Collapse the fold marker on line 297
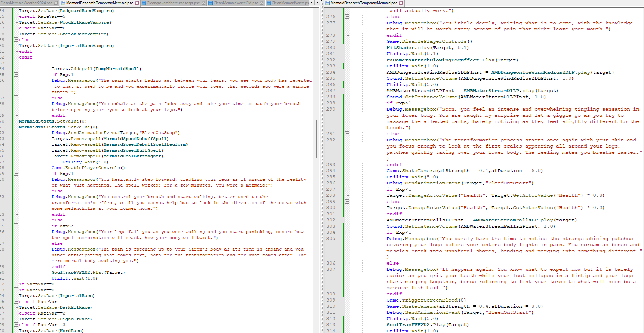The width and height of the screenshot is (644, 333). click(x=347, y=189)
